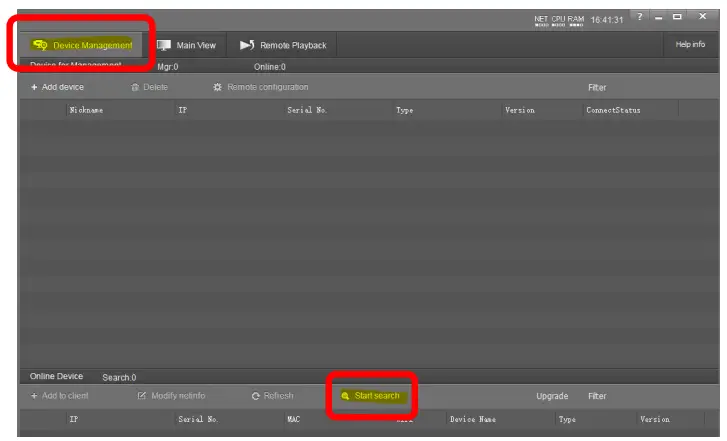Click the managed devices Filter field
This screenshot has width=727, height=441.
coord(597,88)
